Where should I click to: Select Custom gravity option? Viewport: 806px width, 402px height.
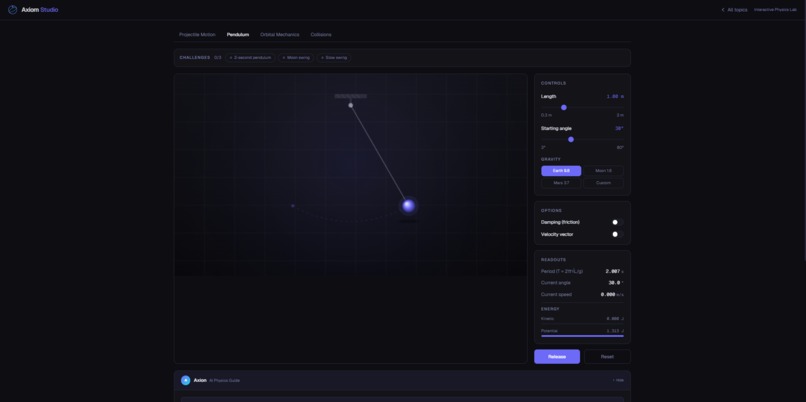pos(603,183)
